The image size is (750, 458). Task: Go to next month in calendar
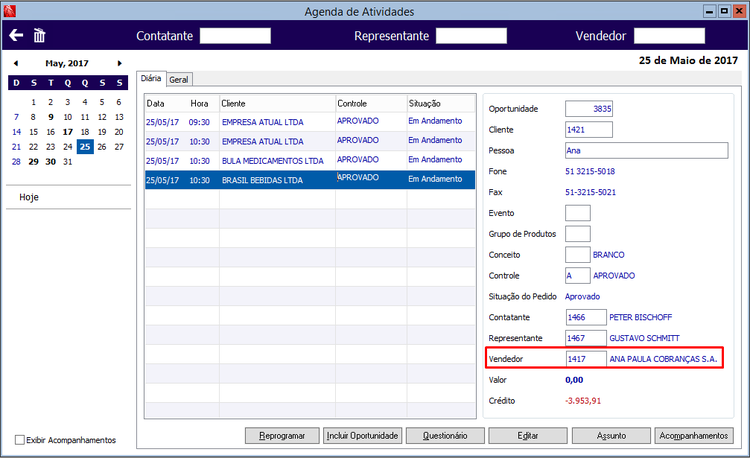(x=120, y=63)
